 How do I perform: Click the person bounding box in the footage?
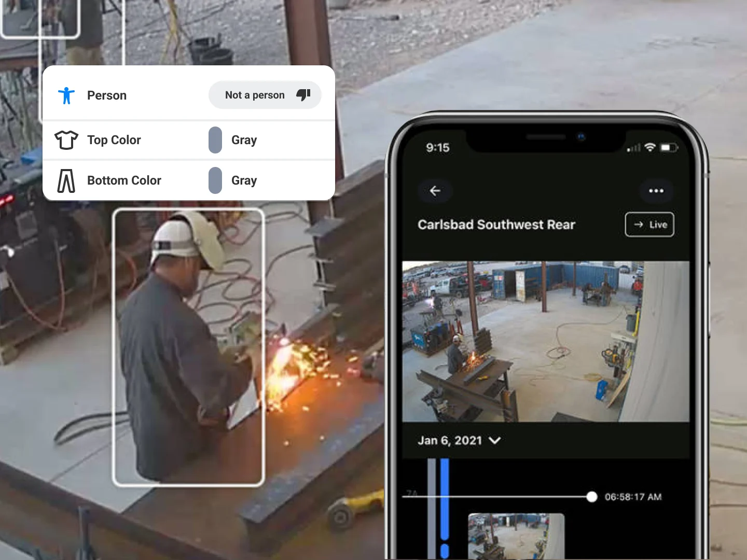coord(188,346)
